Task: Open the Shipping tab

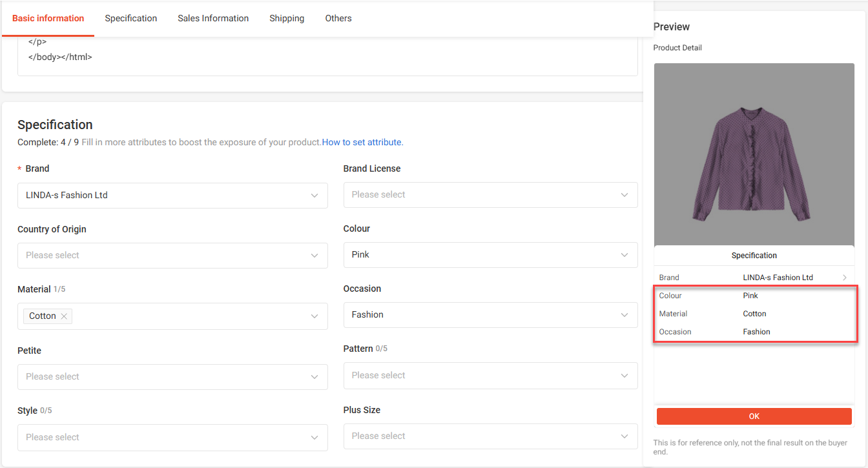Action: [x=287, y=18]
